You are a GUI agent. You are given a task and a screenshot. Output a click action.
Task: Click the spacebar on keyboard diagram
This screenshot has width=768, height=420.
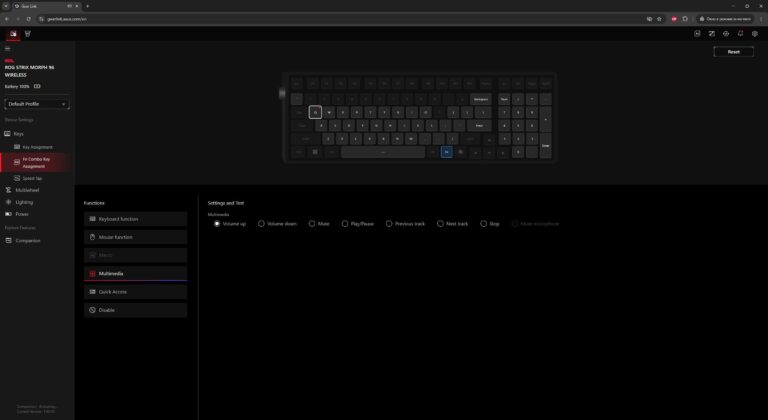383,152
